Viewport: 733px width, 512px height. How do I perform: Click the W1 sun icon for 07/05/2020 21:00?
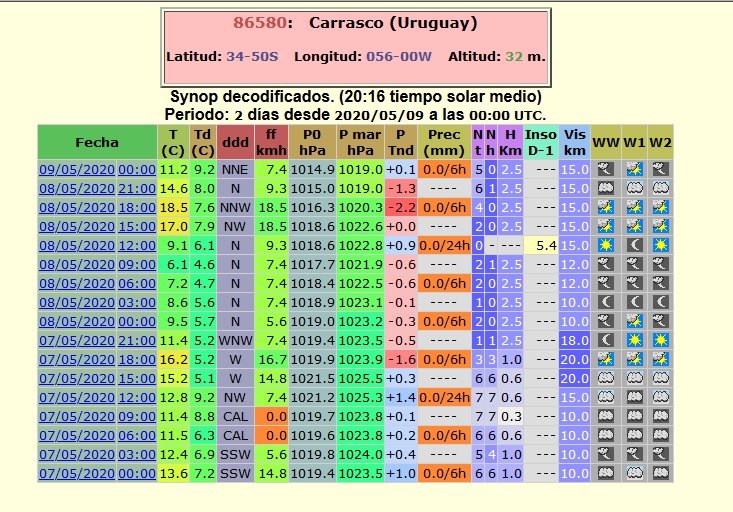tap(633, 340)
